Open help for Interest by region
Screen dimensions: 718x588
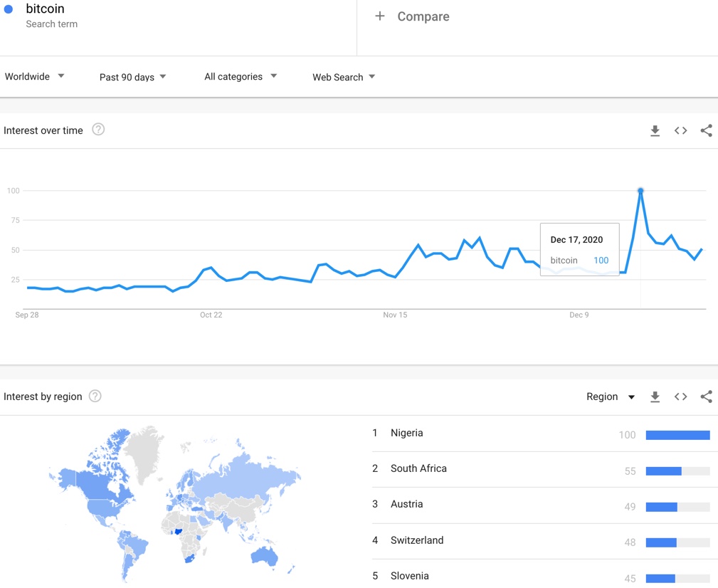pos(95,396)
